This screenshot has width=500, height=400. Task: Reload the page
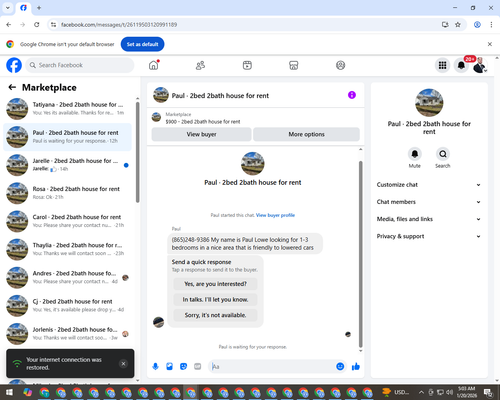[37, 25]
